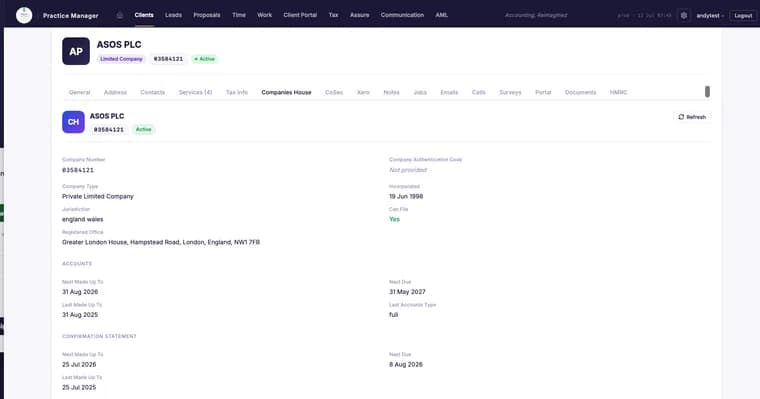Open the settings gear icon
This screenshot has height=399, width=760.
pos(683,16)
